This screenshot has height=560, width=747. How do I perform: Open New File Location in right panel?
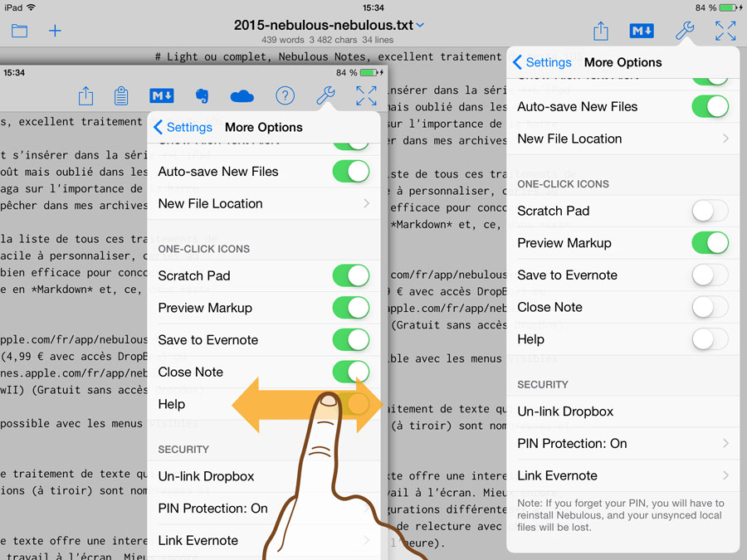click(623, 139)
